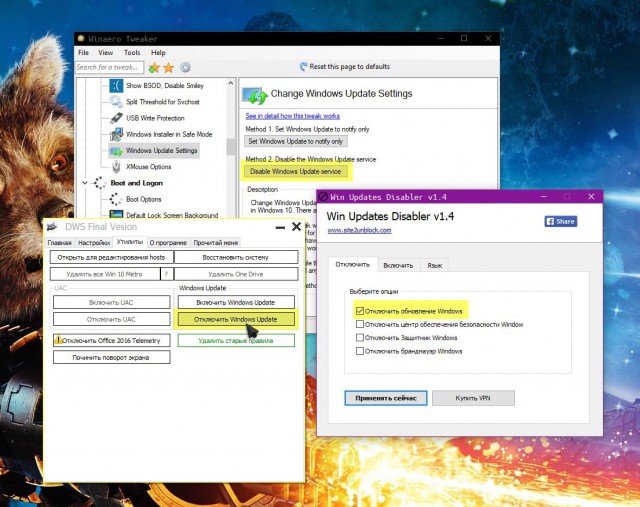Open the Tools menu in Winaero Tweaker
The image size is (640, 507).
coord(132,53)
